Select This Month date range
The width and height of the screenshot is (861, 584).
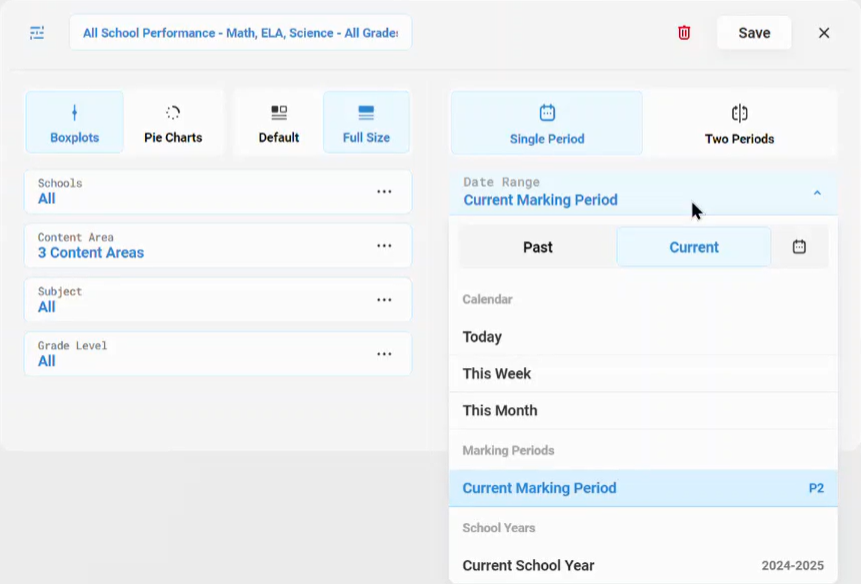pos(644,411)
